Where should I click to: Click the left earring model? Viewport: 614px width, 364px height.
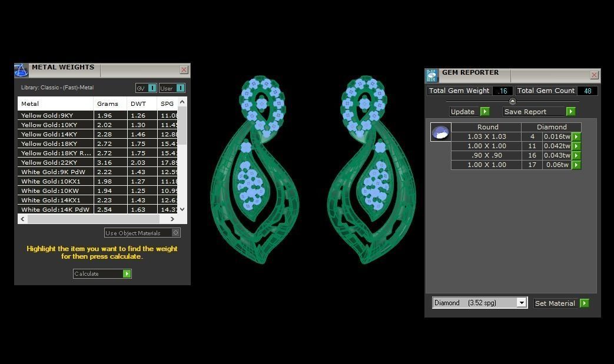point(255,170)
